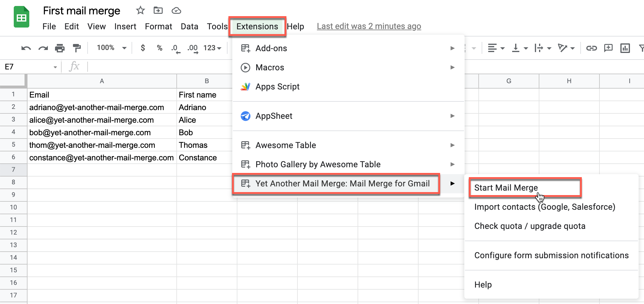
Task: Insert a link
Action: click(592, 48)
